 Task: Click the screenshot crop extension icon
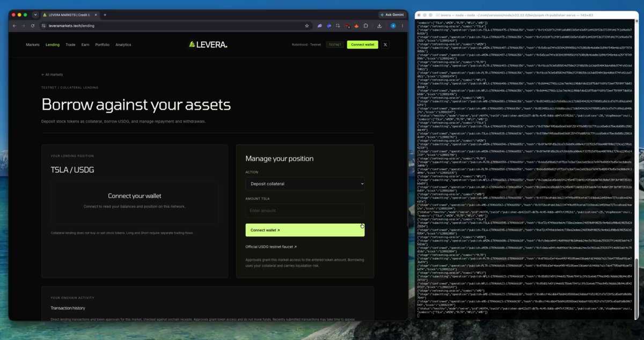click(x=338, y=25)
